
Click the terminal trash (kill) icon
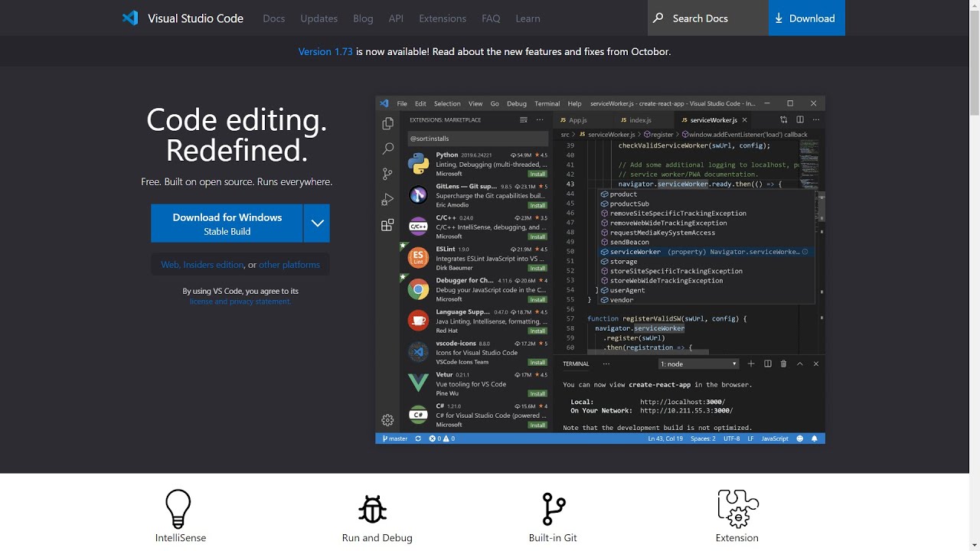click(783, 364)
